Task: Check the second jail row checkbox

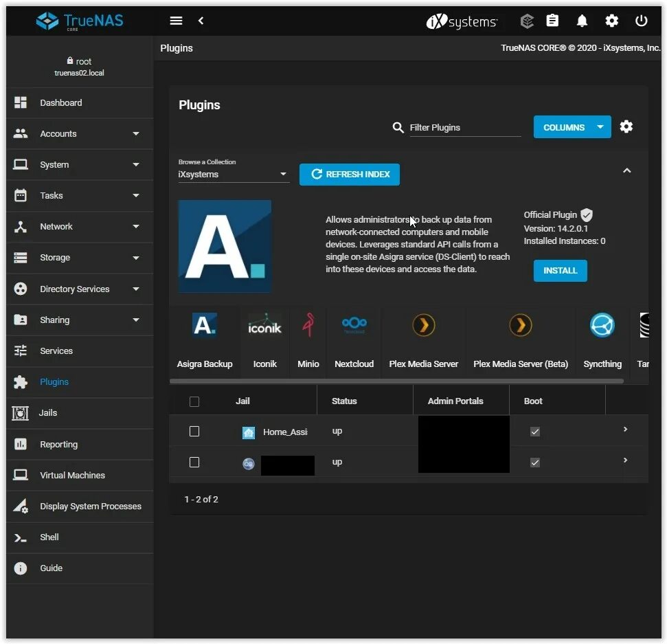Action: (x=194, y=463)
